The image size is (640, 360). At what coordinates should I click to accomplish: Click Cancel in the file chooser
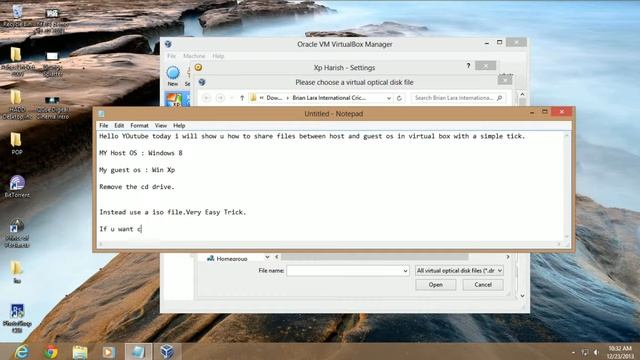coord(483,285)
